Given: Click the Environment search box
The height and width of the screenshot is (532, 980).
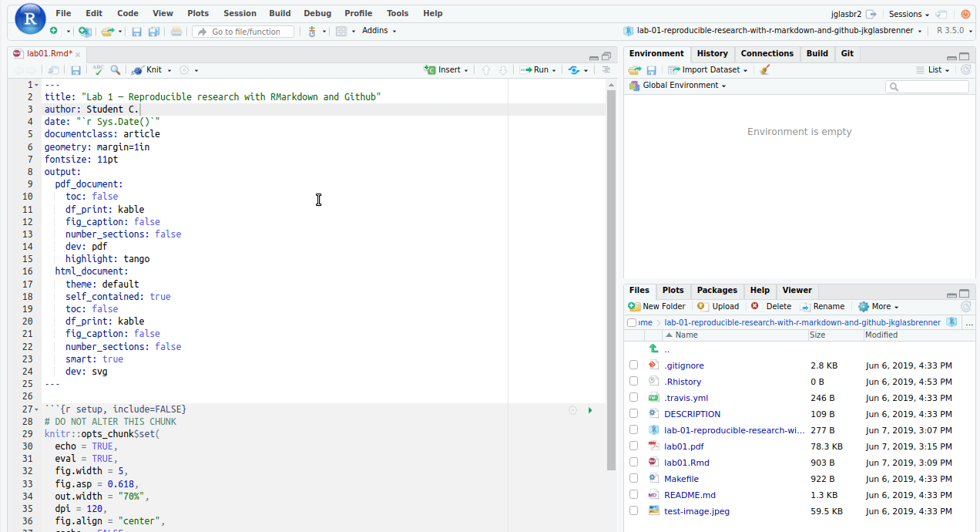Looking at the screenshot, I should pos(928,87).
